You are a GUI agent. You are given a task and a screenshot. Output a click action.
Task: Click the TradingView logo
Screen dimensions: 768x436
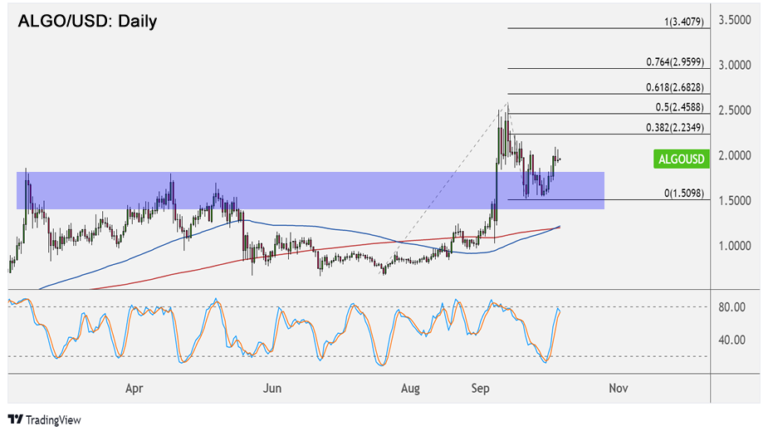tap(44, 420)
